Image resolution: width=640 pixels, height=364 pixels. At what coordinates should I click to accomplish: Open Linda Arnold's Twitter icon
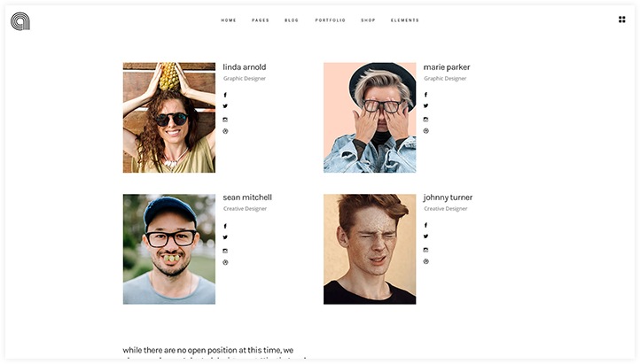point(225,106)
